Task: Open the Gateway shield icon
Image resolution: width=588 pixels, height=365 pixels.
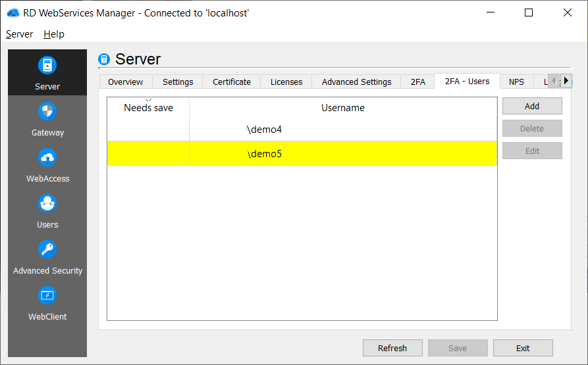Action: point(47,111)
